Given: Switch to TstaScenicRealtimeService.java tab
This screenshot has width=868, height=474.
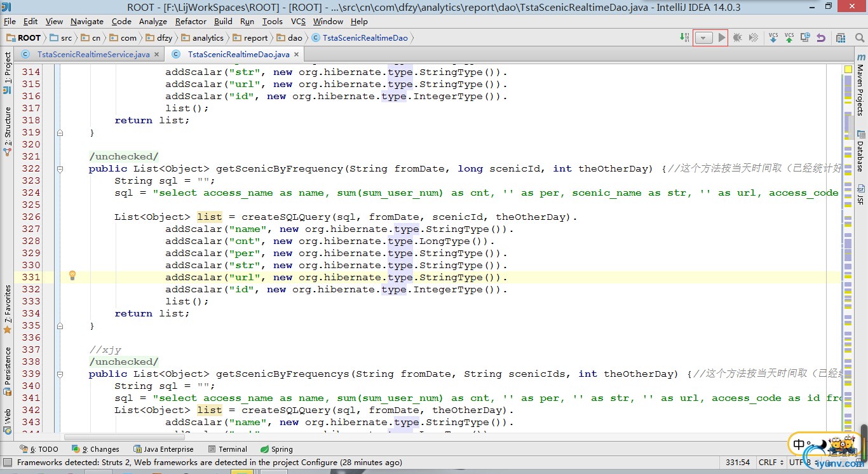Looking at the screenshot, I should pyautogui.click(x=93, y=55).
